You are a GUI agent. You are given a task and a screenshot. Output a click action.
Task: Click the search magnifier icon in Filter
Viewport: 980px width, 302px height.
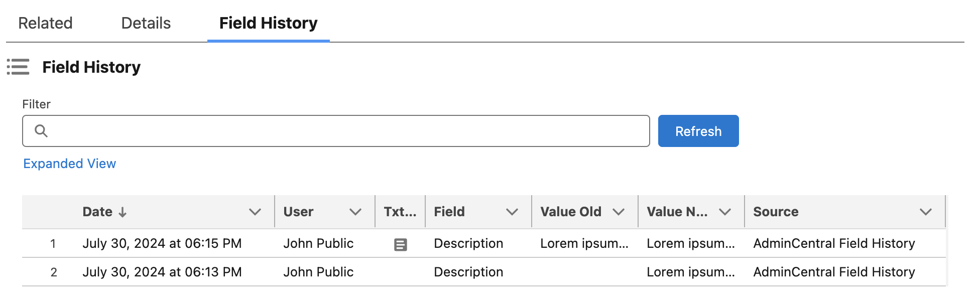point(41,131)
